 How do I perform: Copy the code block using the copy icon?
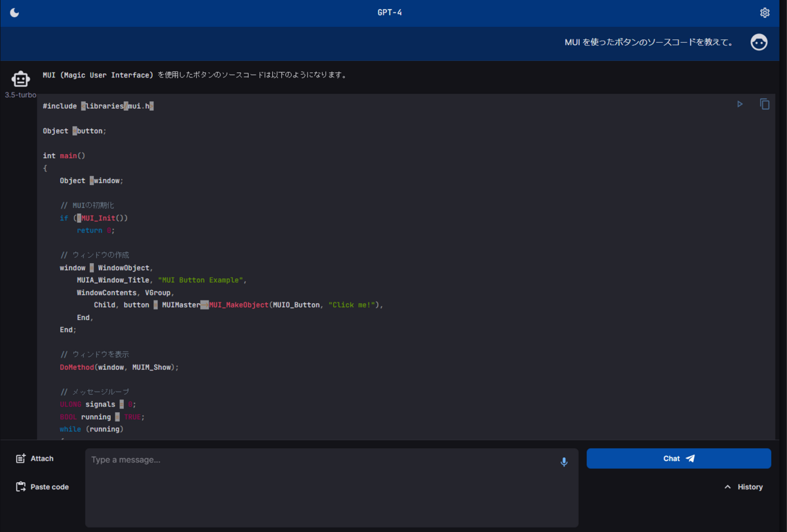click(x=764, y=104)
